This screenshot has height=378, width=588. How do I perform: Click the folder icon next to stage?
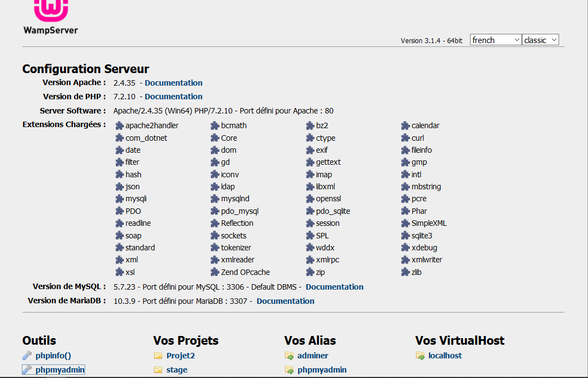(158, 370)
